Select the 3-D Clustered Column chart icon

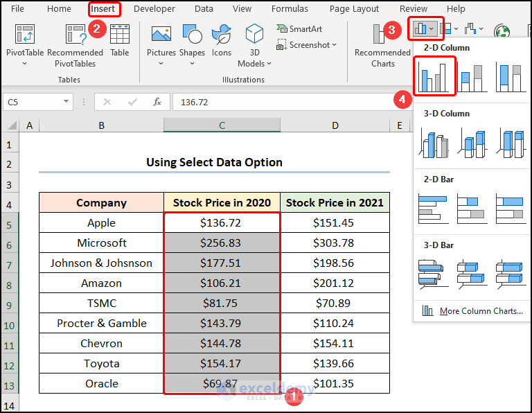pos(434,143)
